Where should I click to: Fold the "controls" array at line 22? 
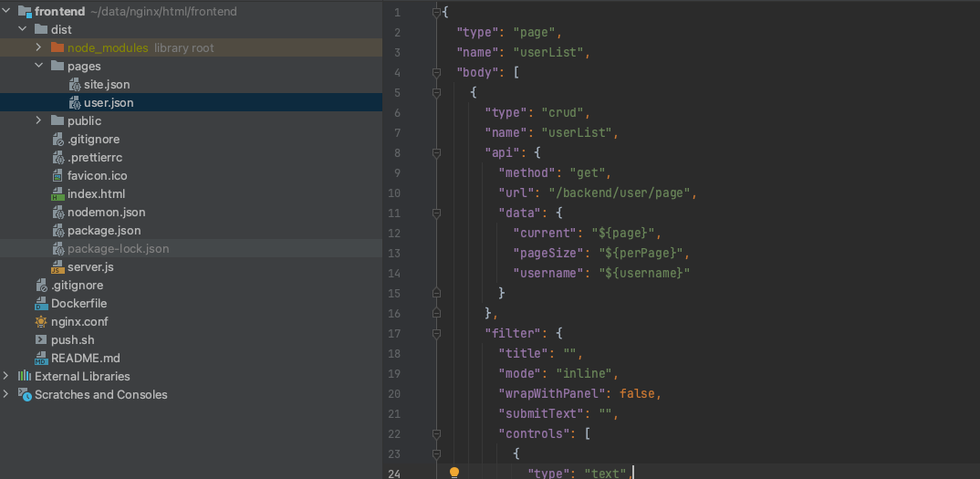[437, 433]
